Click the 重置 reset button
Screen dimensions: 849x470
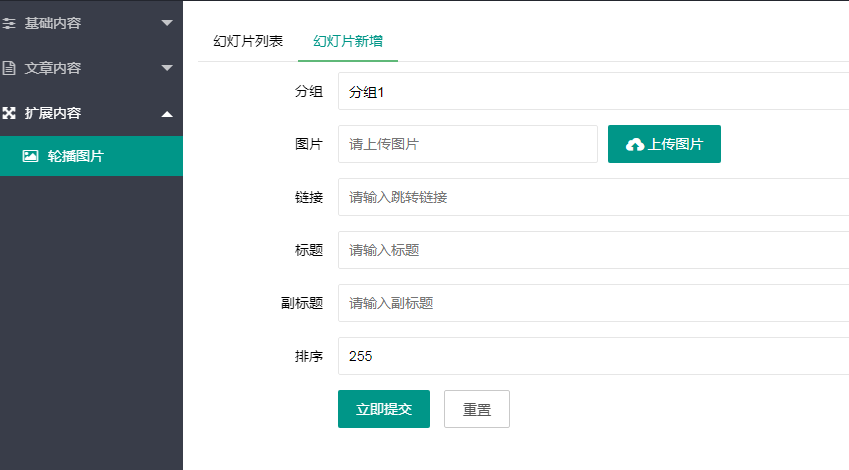[x=477, y=409]
